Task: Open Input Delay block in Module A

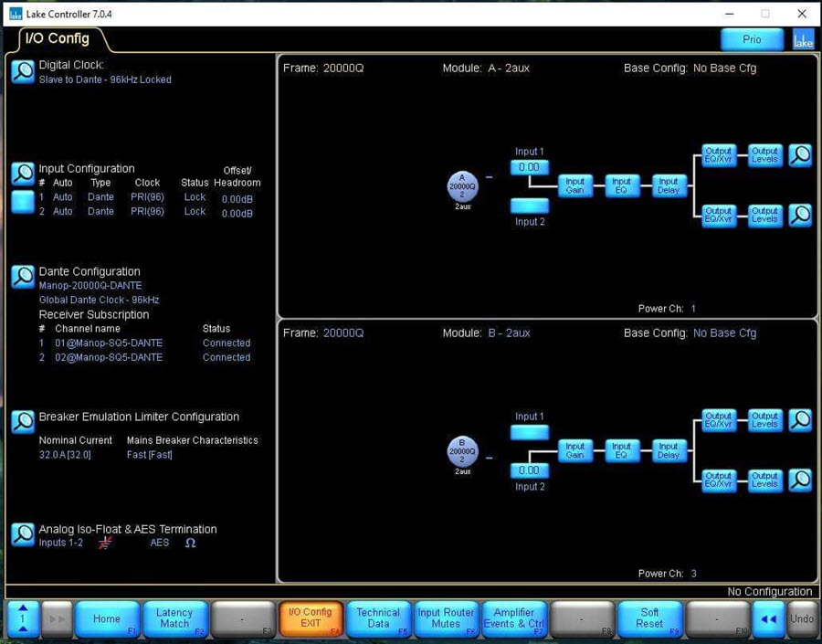Action: click(669, 185)
